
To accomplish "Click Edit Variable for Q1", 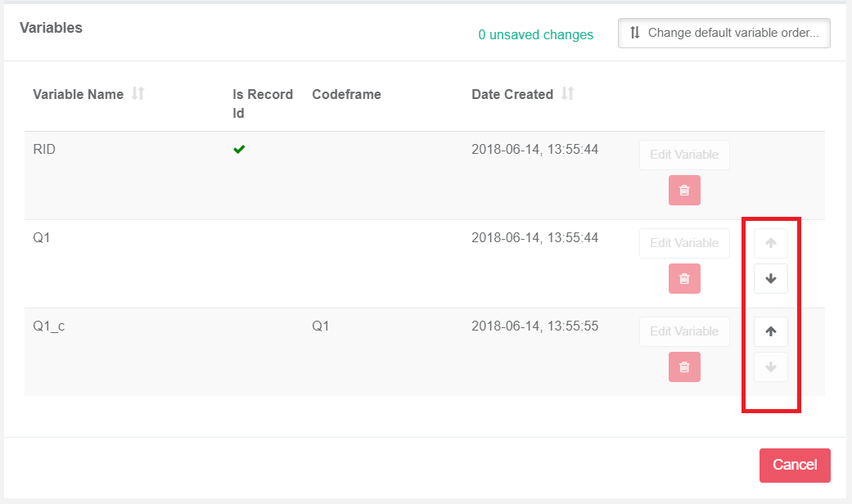I will click(684, 243).
